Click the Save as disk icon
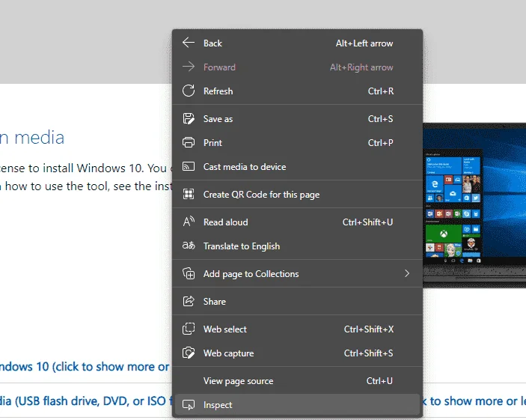This screenshot has width=526, height=420. pos(189,118)
